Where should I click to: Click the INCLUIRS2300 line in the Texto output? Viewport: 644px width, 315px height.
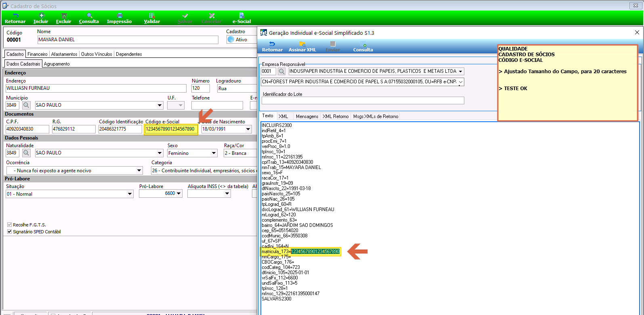(x=277, y=125)
